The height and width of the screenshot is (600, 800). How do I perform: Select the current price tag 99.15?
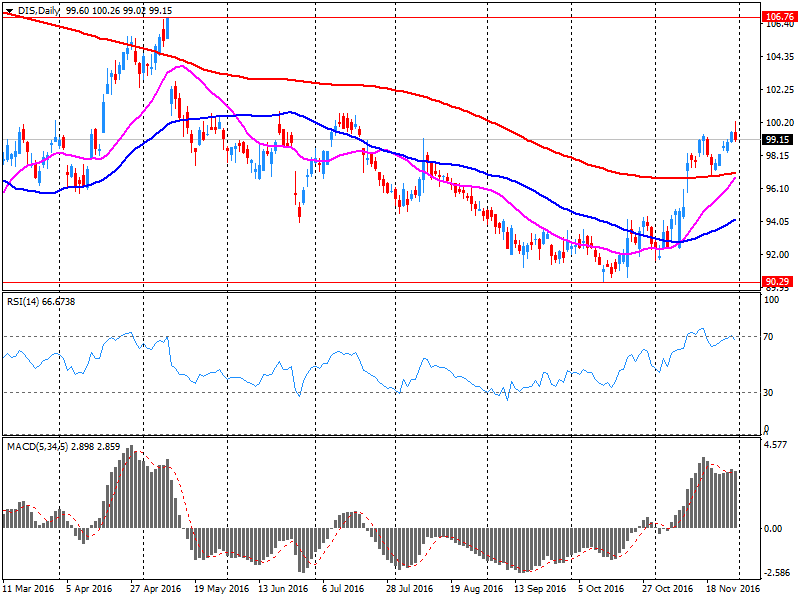pyautogui.click(x=778, y=140)
